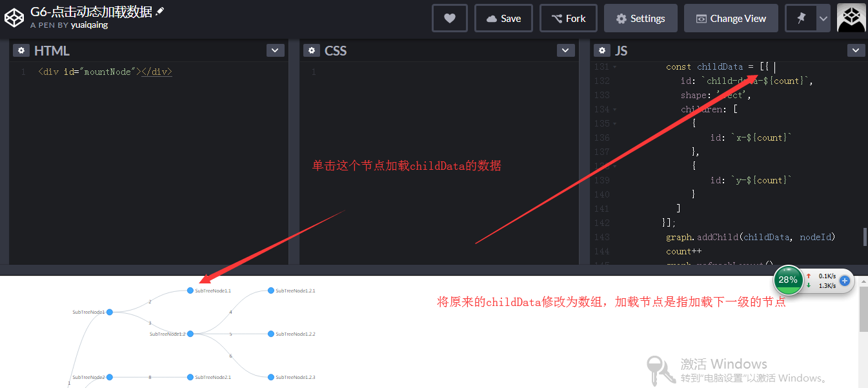Select SubTreeNode2.1 graph node
This screenshot has height=388, width=868.
pyautogui.click(x=190, y=377)
